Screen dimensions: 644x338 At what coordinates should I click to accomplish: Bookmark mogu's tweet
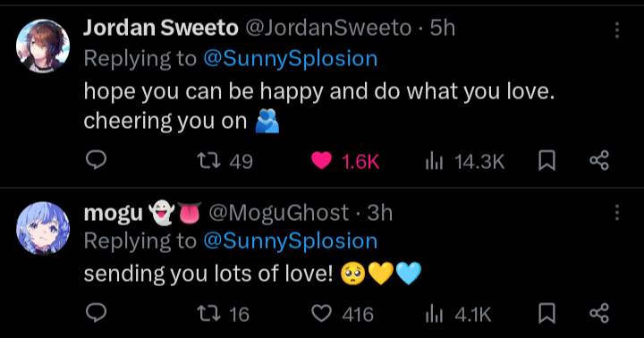tap(547, 313)
